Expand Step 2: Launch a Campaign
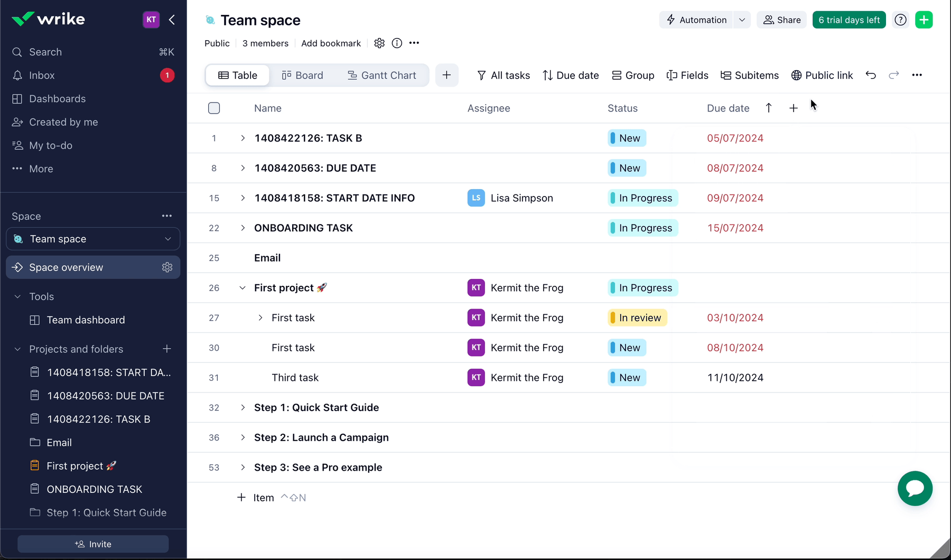951x560 pixels. [x=243, y=437]
